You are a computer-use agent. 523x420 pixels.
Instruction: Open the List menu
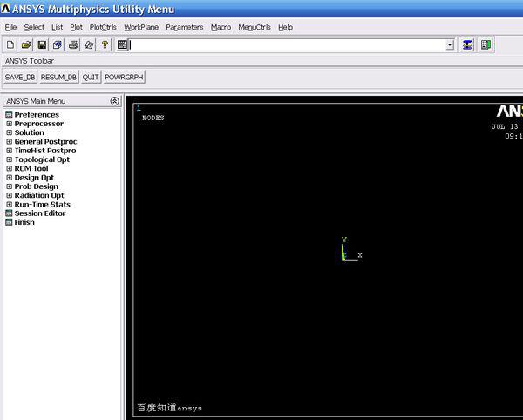57,27
